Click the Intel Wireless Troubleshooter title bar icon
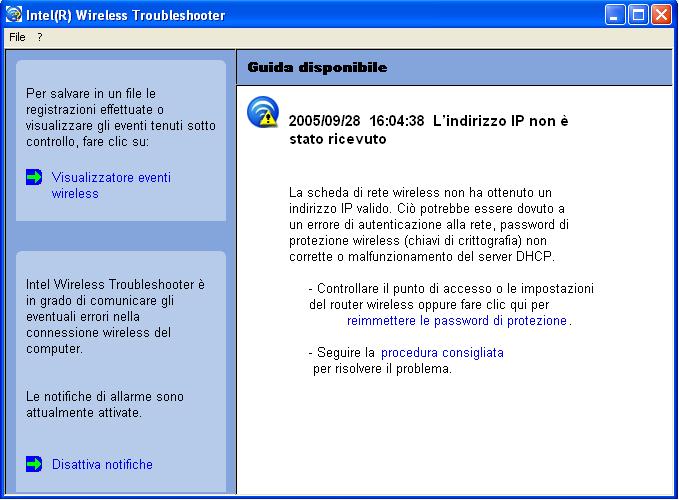The height and width of the screenshot is (500, 679). pyautogui.click(x=13, y=14)
